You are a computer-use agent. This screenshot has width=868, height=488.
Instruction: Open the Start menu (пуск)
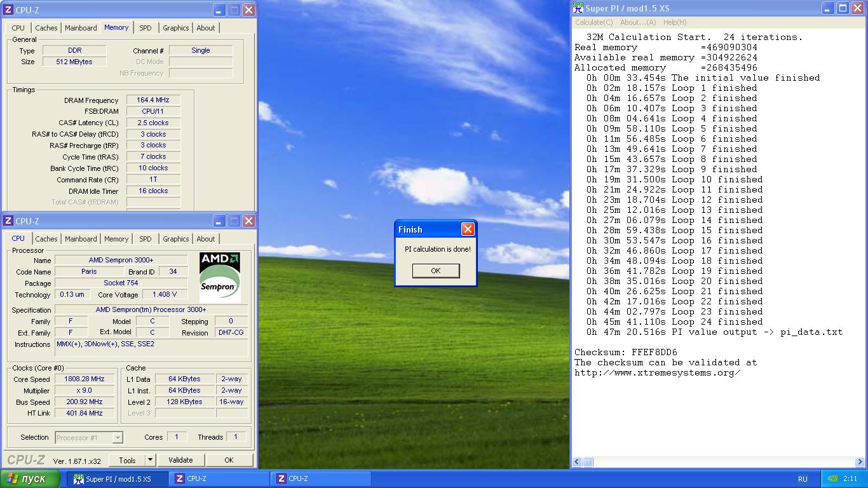click(31, 478)
